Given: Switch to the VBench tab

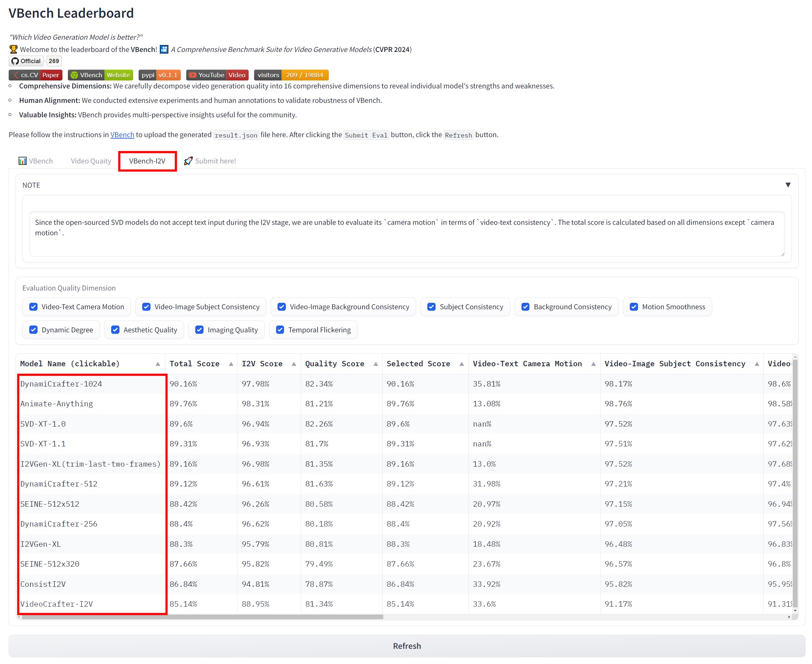Looking at the screenshot, I should (x=36, y=161).
